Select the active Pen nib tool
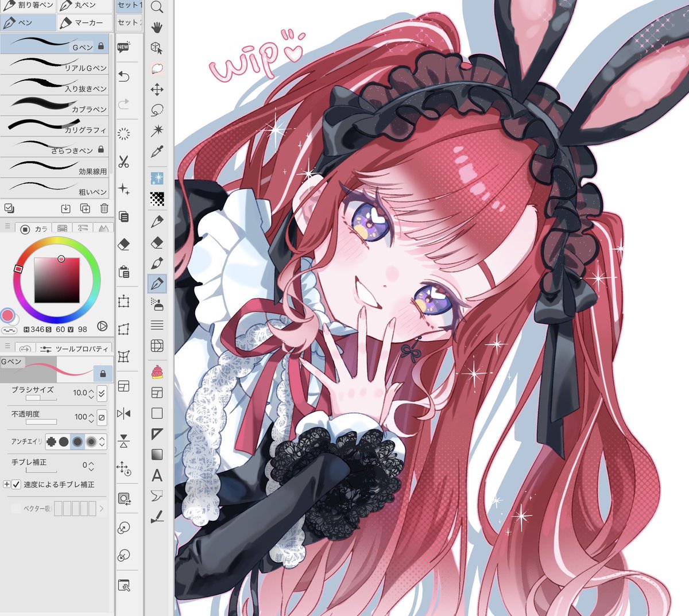This screenshot has height=616, width=689. 157,283
